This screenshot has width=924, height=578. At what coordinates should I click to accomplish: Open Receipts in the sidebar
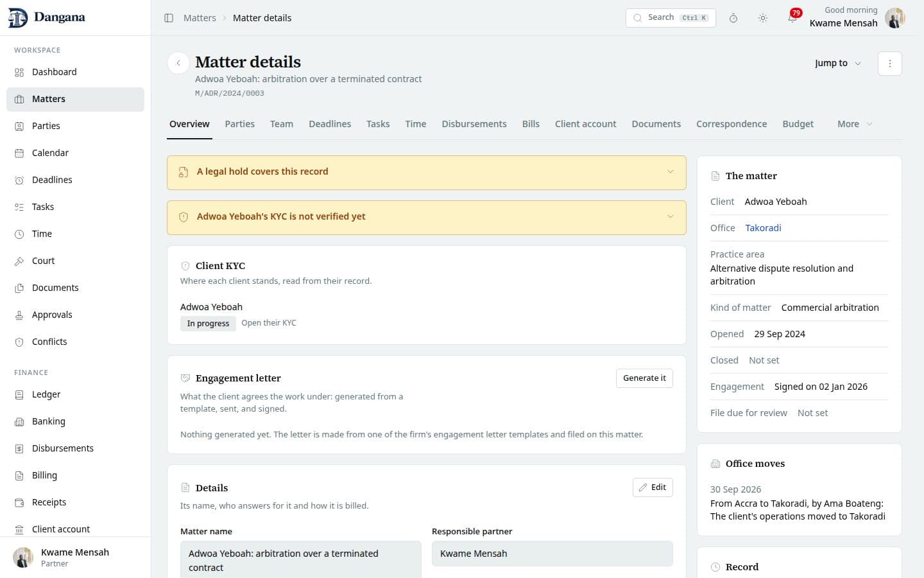75,502
